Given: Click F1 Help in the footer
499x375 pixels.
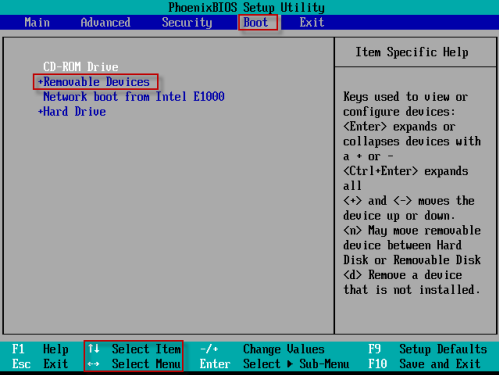Looking at the screenshot, I should pyautogui.click(x=40, y=349).
